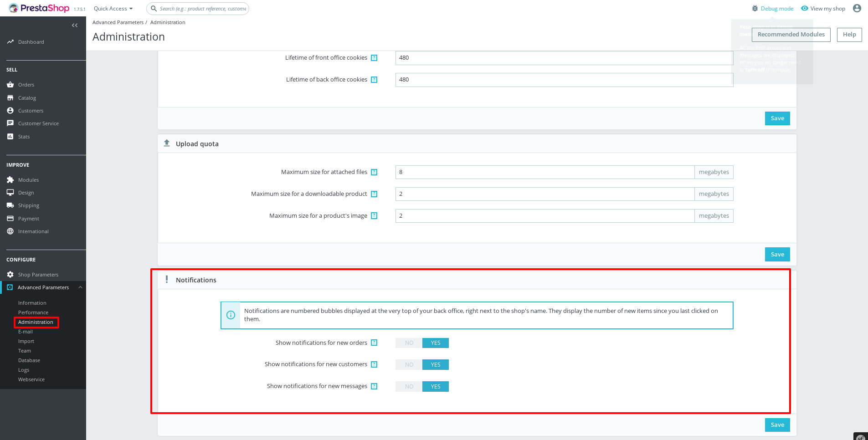Set new customers notifications to NO

[409, 365]
